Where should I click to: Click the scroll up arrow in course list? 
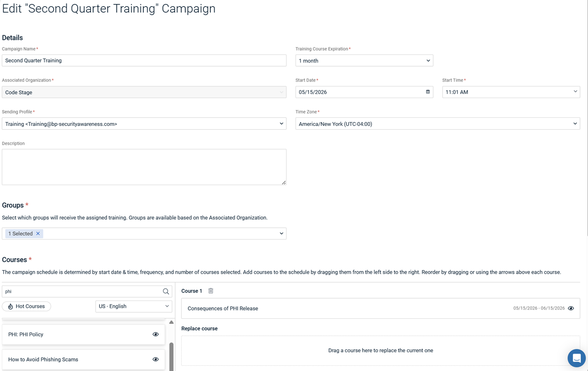[x=171, y=322]
